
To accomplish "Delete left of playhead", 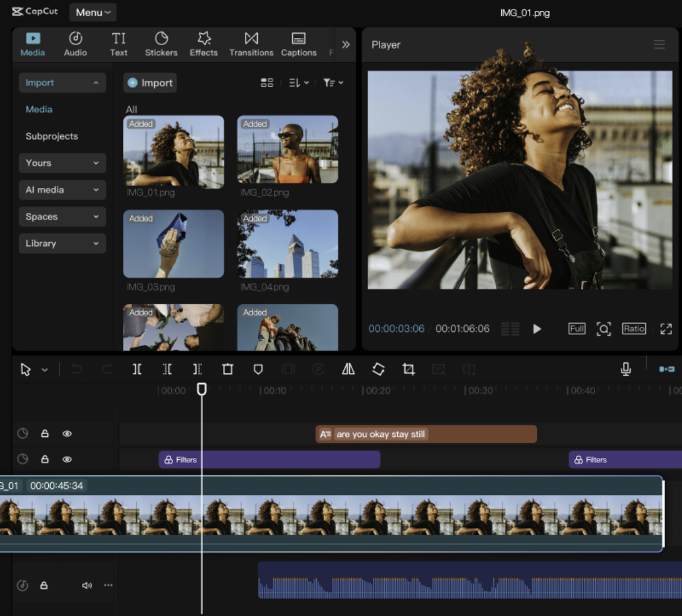I will [x=167, y=369].
